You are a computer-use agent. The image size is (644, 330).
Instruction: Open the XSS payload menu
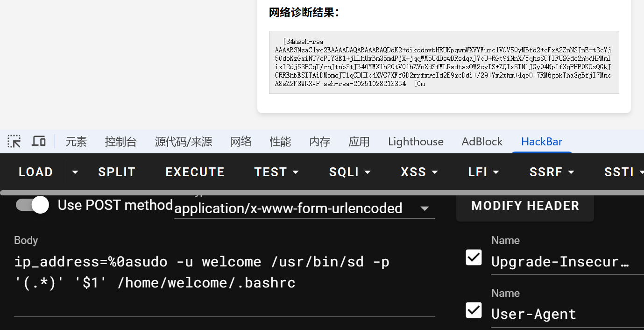click(x=419, y=172)
